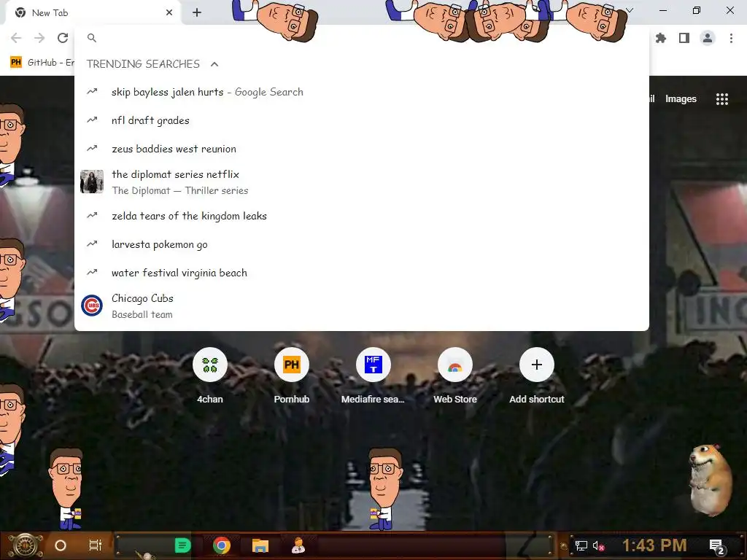The image size is (747, 560).
Task: Open the doctor figure taskbar app
Action: pyautogui.click(x=298, y=545)
